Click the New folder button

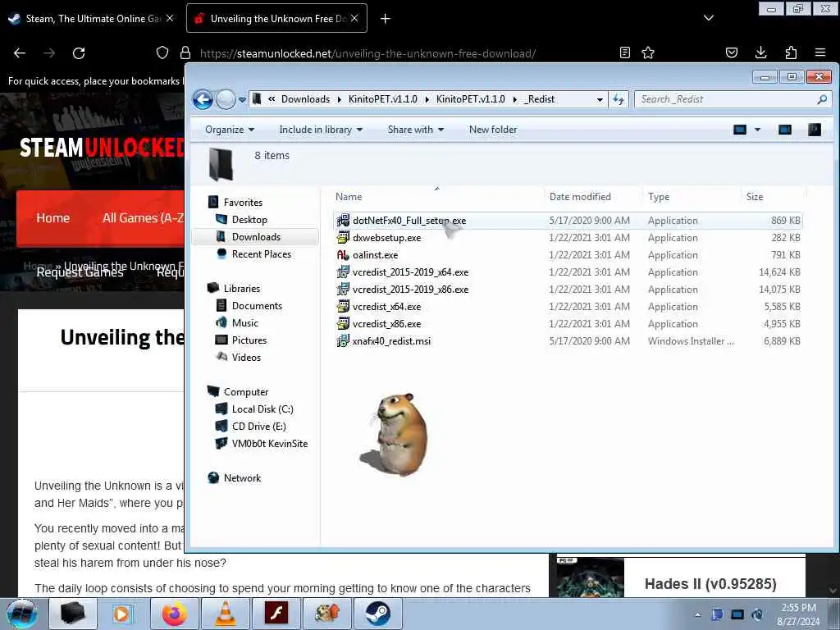coord(493,130)
